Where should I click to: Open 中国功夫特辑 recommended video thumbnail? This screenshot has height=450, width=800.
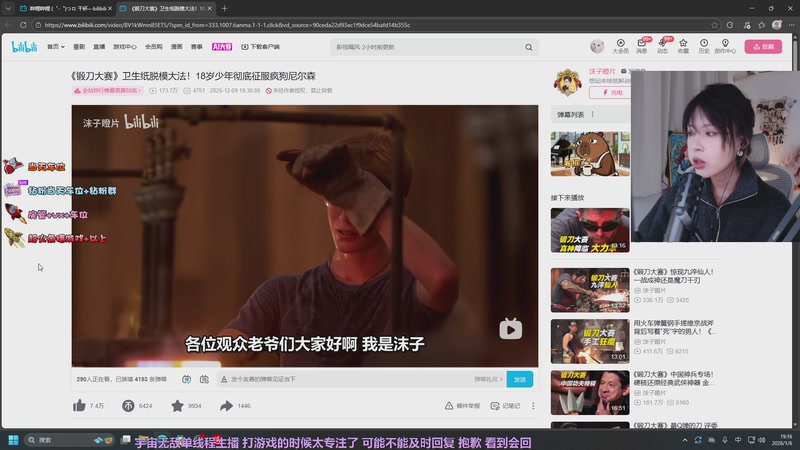590,392
